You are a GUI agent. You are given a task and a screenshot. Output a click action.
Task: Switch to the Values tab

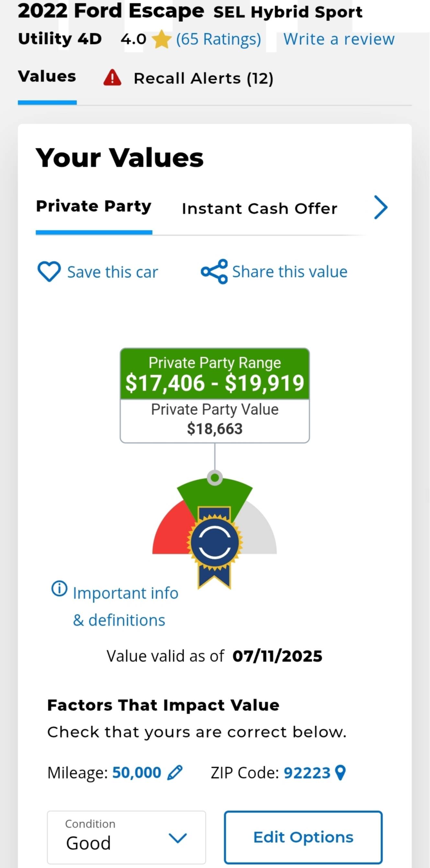point(47,76)
